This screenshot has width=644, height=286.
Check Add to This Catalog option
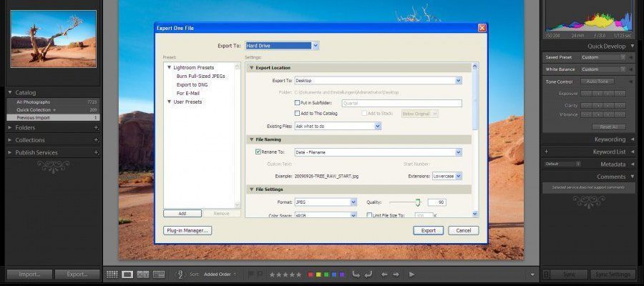pos(298,114)
